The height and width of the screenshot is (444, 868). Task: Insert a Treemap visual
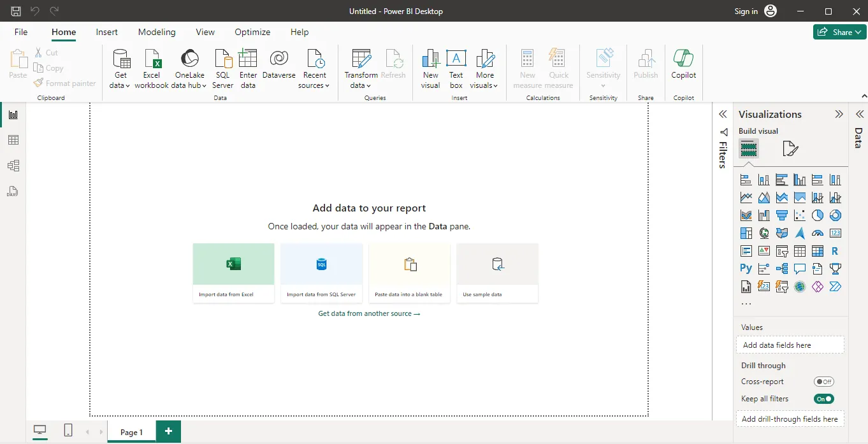tap(746, 234)
